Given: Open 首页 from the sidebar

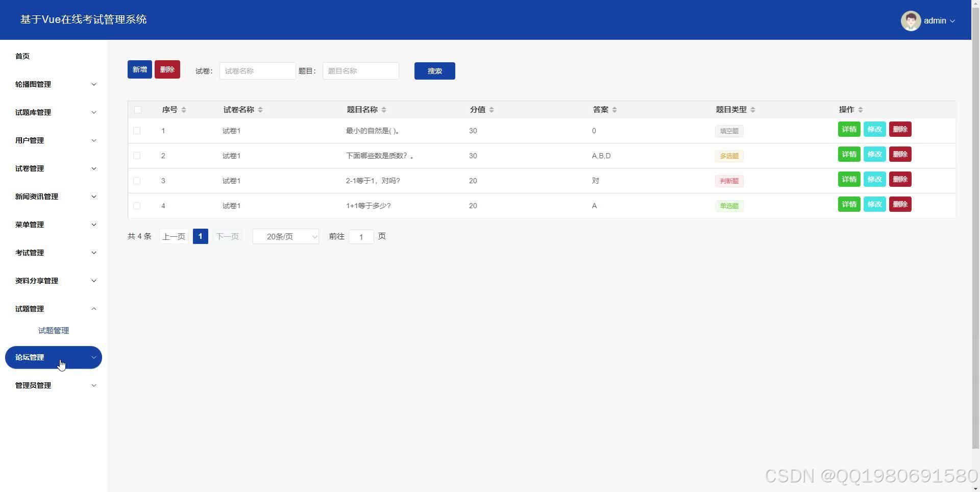Looking at the screenshot, I should tap(22, 56).
